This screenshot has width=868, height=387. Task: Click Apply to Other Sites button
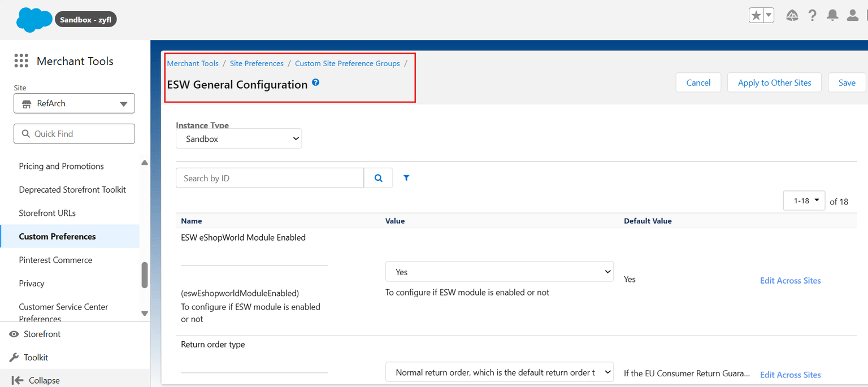pyautogui.click(x=774, y=82)
